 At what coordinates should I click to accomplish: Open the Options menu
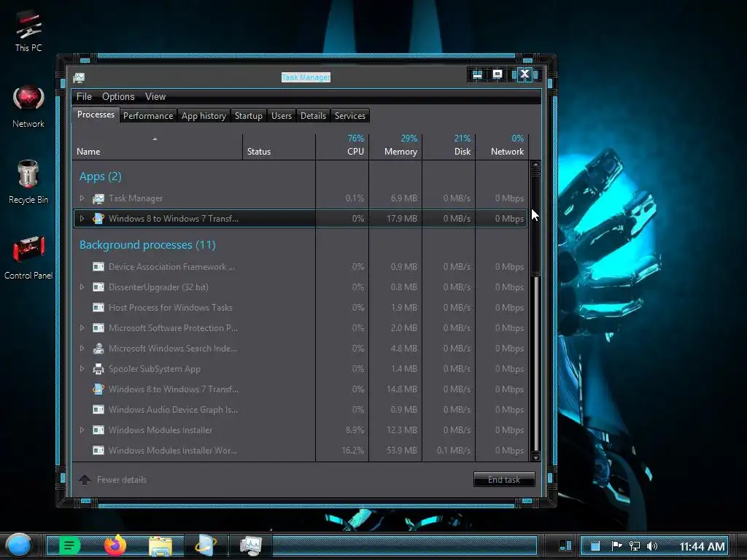(x=118, y=97)
